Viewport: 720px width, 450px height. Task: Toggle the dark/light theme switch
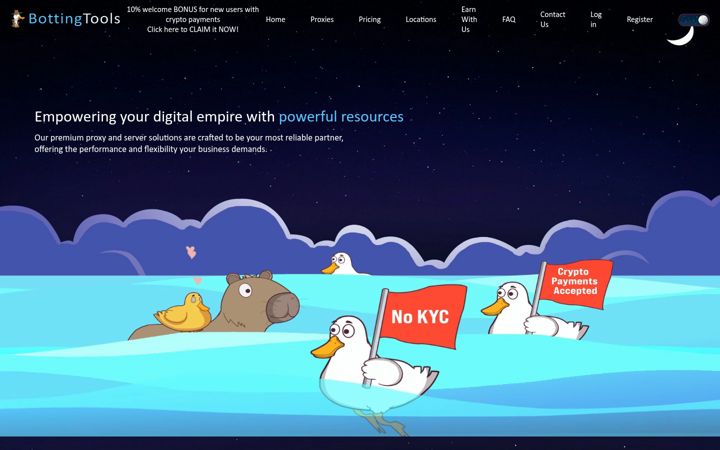coord(694,20)
